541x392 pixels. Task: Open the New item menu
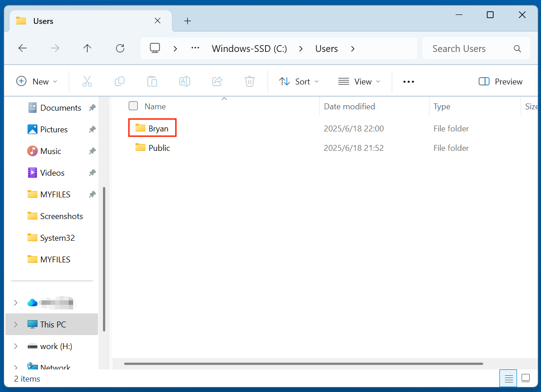[x=37, y=81]
